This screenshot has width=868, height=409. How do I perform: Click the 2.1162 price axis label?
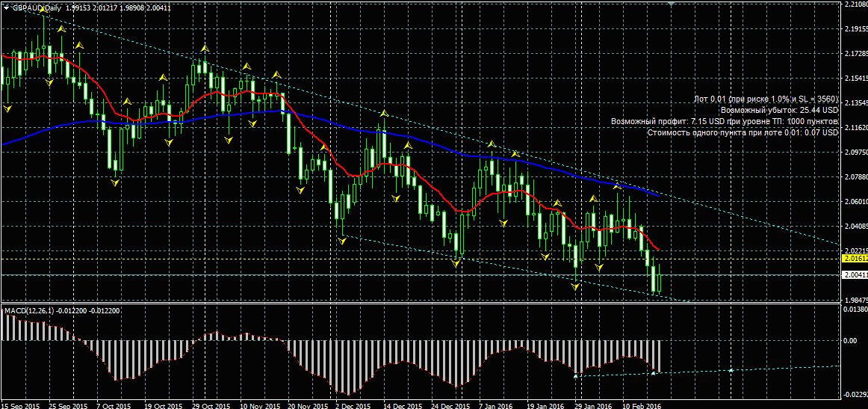(856, 127)
